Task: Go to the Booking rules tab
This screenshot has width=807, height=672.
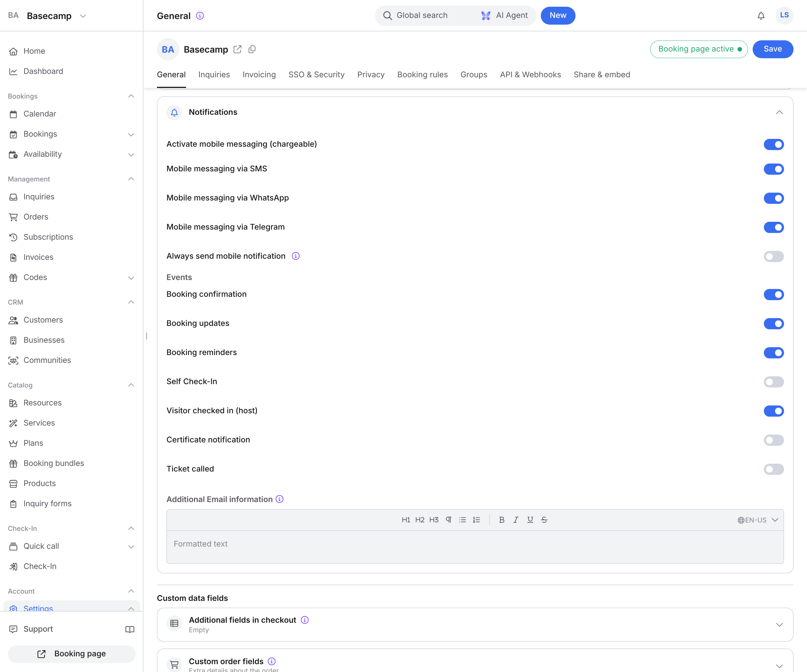Action: 422,74
